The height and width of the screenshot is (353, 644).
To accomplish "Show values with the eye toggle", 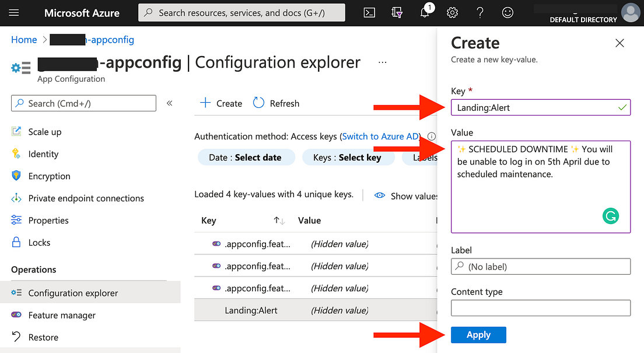I will pos(380,195).
